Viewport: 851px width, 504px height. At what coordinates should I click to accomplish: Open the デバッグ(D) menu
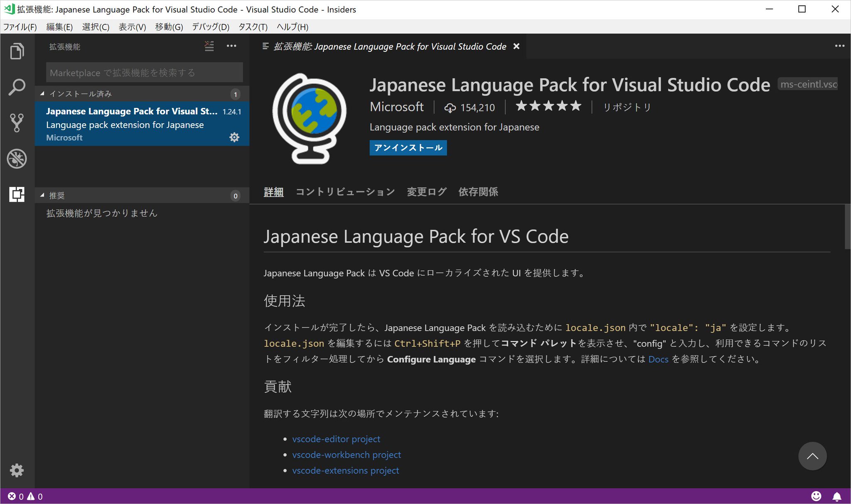(211, 27)
